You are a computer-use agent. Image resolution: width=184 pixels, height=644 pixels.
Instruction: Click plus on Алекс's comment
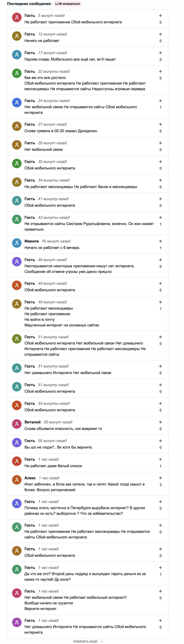pos(160,478)
